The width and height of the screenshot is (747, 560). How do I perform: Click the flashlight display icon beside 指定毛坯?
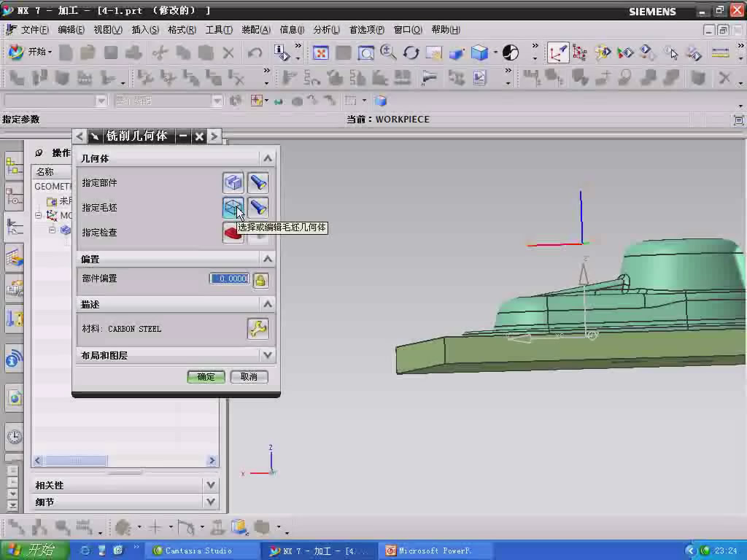click(258, 208)
